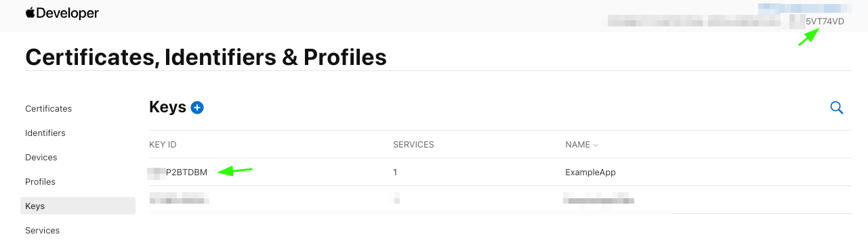This screenshot has height=249, width=868.
Task: Click the ExampleApp key name
Action: (x=590, y=172)
